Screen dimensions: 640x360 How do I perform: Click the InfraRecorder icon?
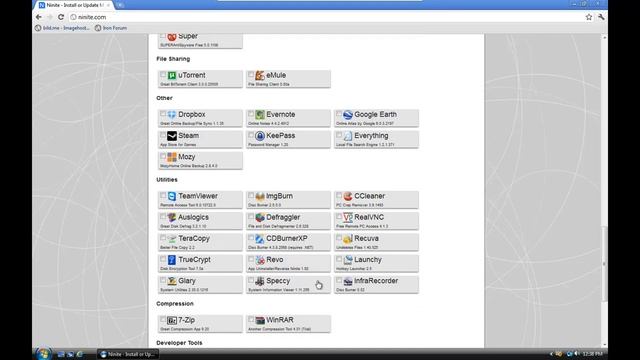[x=348, y=281]
